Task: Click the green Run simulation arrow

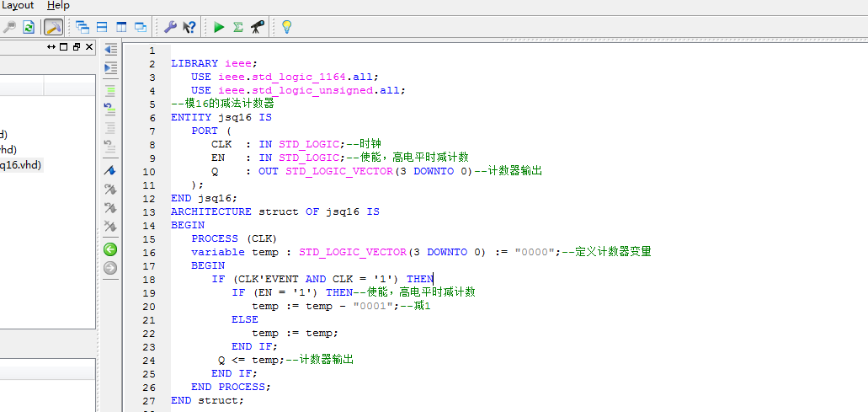Action: (x=219, y=27)
